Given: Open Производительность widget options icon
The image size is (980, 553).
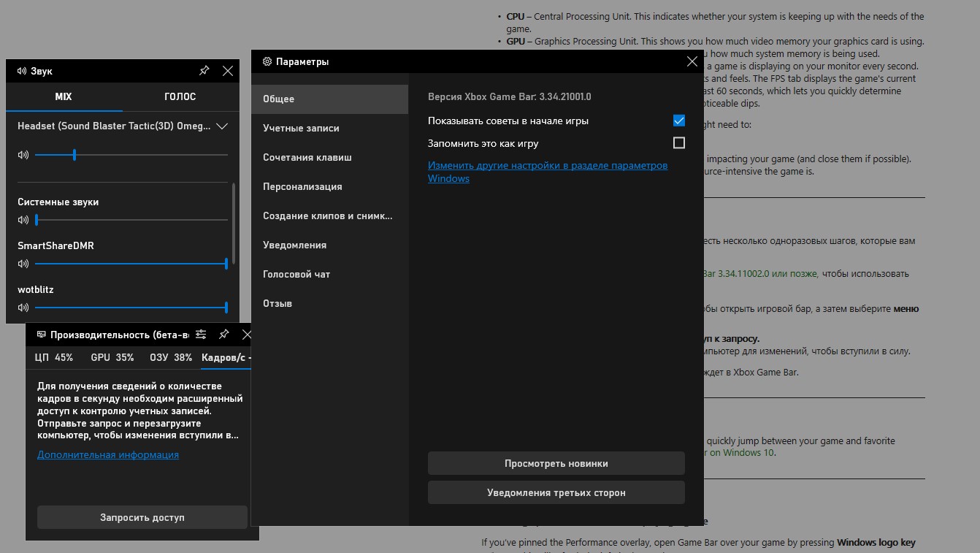Looking at the screenshot, I should pos(201,335).
